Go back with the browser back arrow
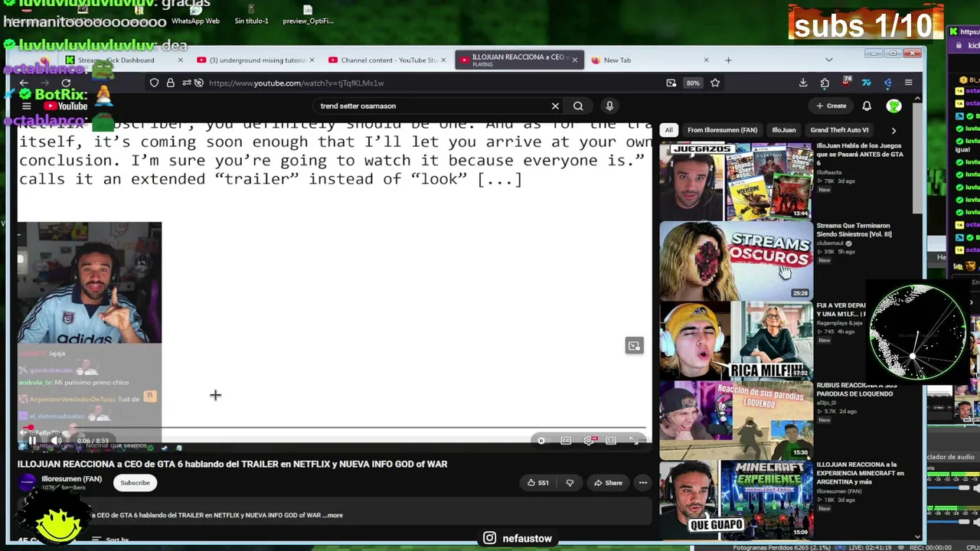The image size is (980, 551). [x=24, y=83]
